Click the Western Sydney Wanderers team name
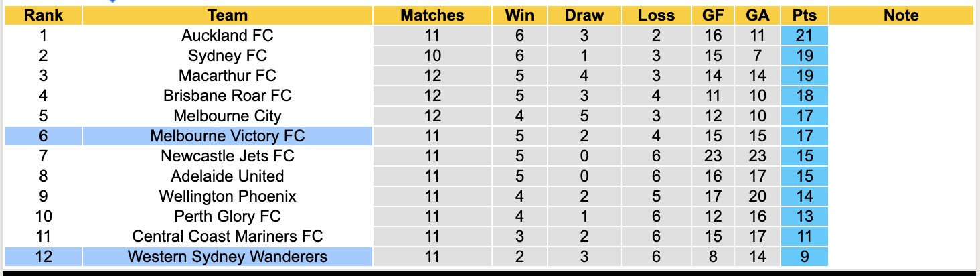This screenshot has height=276, width=980. click(x=228, y=257)
